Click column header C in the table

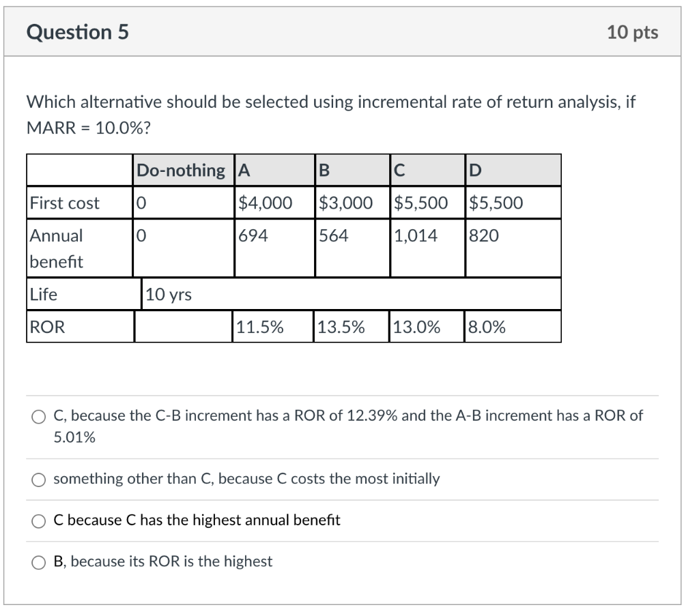(399, 171)
